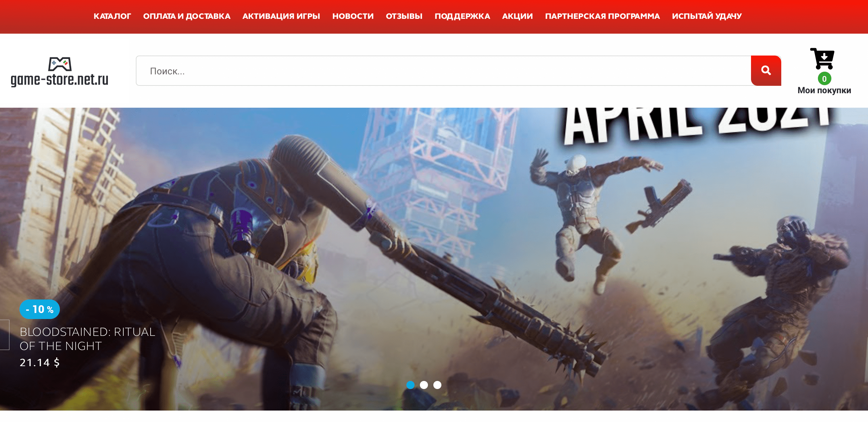The image size is (868, 422).
Task: View the Отзывы page
Action: pyautogui.click(x=404, y=16)
